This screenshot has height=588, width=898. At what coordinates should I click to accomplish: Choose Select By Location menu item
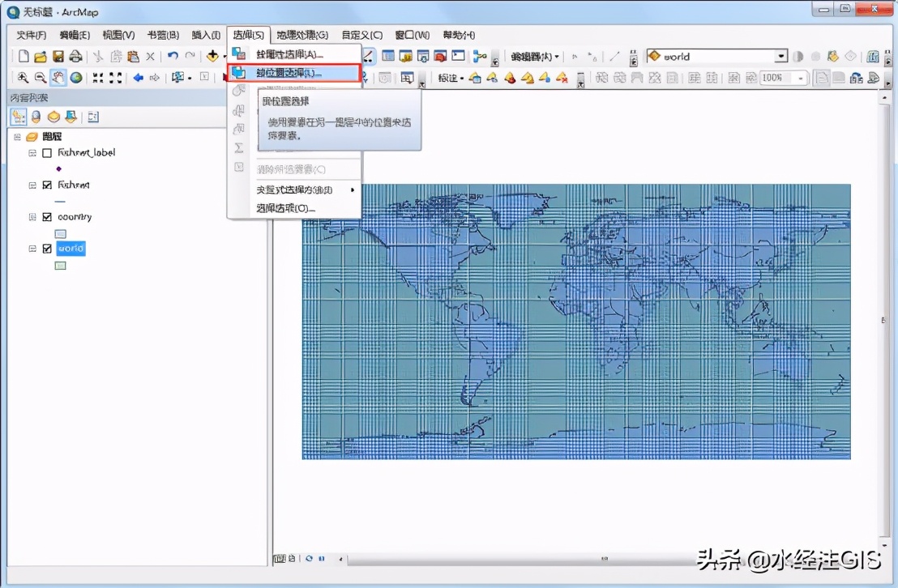289,73
